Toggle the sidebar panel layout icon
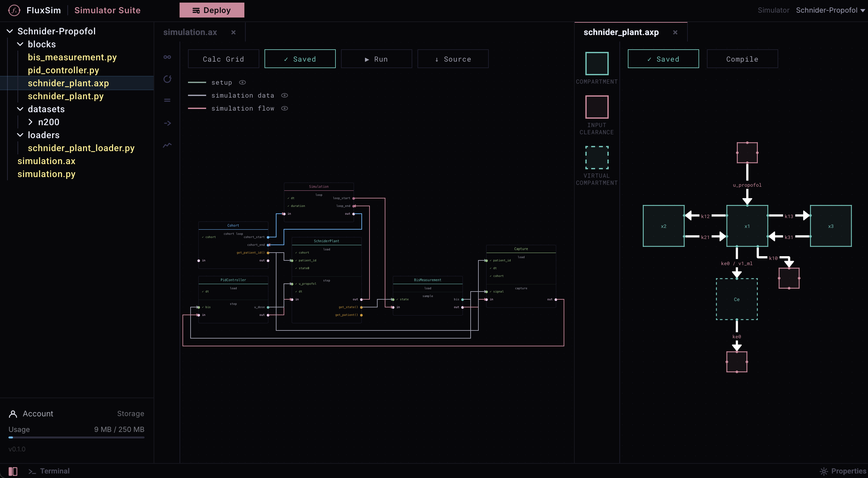868x478 pixels. point(13,471)
